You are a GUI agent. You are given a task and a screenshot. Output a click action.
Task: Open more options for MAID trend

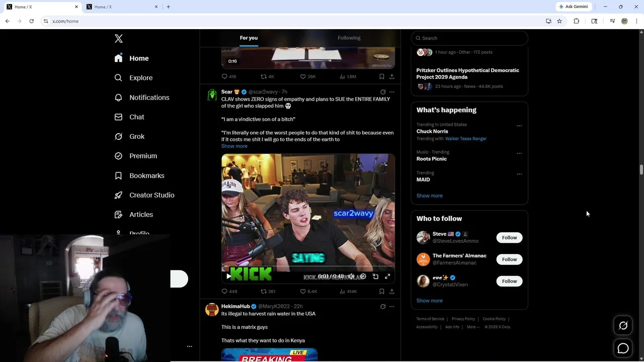pyautogui.click(x=519, y=174)
